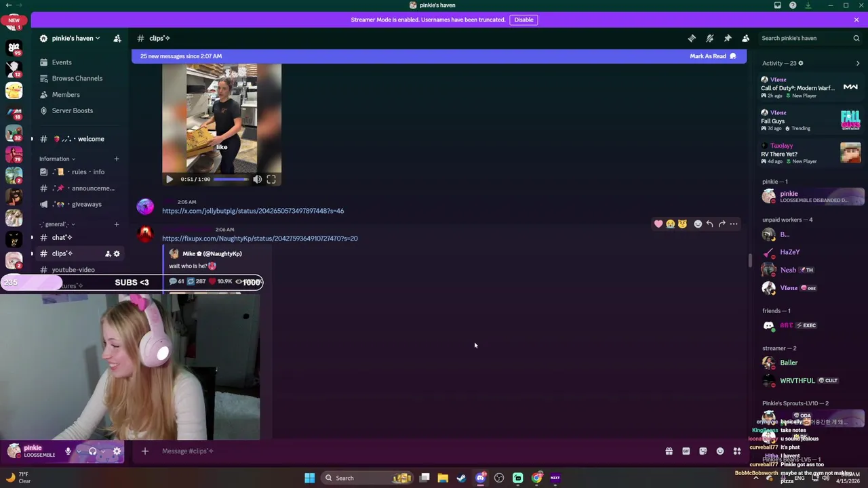Open Windows Start menu

coord(309,478)
